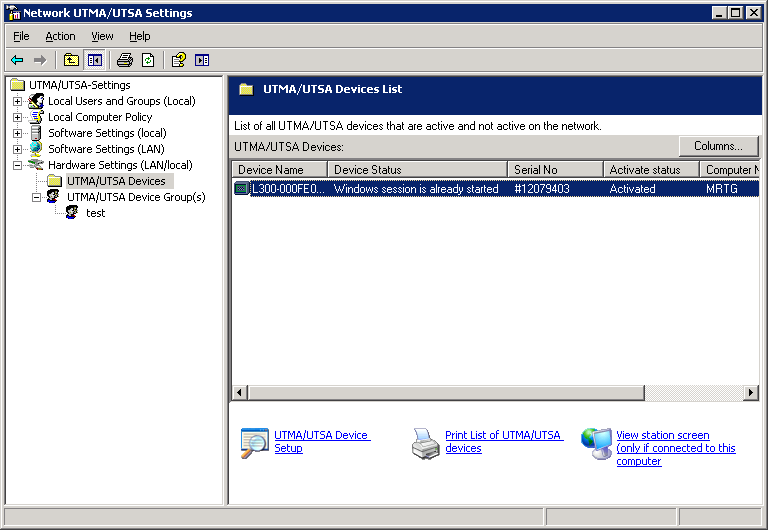Open the File menu
The image size is (768, 530).
pyautogui.click(x=21, y=36)
